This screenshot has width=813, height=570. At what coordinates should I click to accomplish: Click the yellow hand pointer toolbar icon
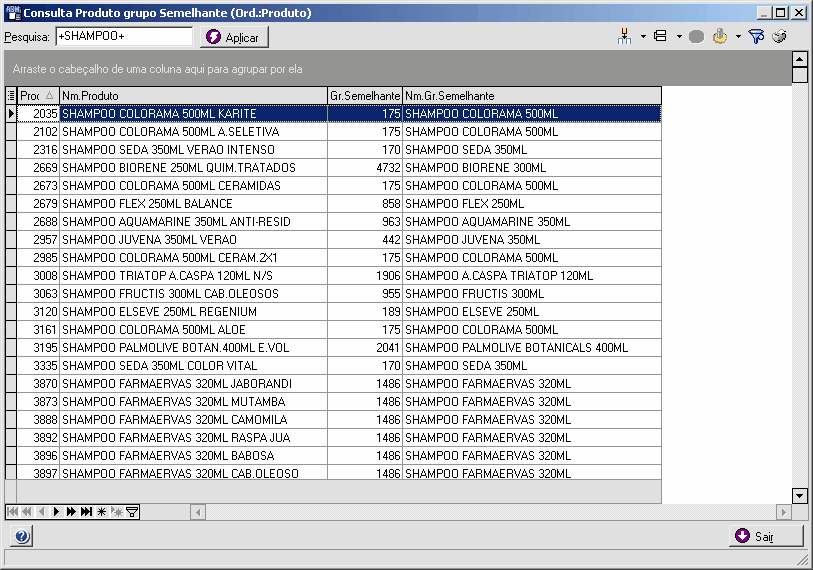click(720, 36)
